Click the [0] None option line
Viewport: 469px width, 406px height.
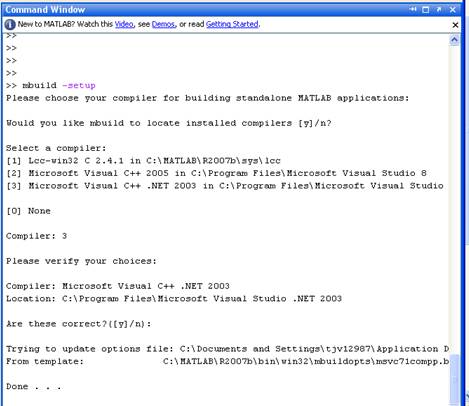tap(28, 211)
